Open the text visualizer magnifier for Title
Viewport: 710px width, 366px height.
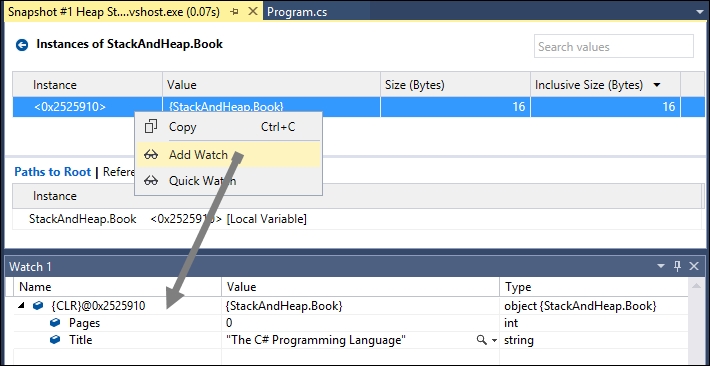coord(482,340)
